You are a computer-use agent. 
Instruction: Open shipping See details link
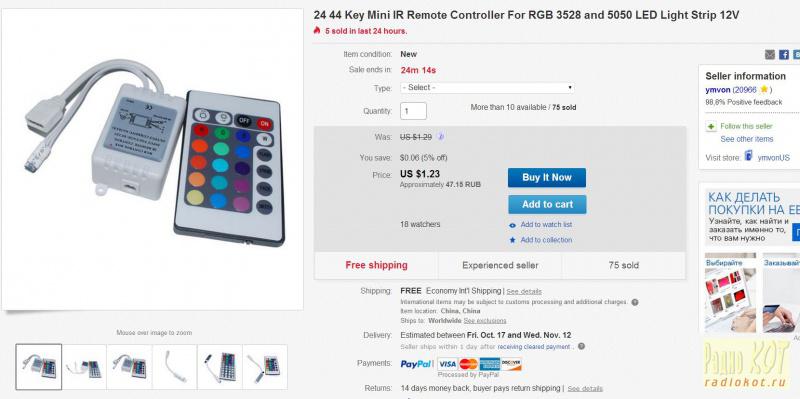524,291
